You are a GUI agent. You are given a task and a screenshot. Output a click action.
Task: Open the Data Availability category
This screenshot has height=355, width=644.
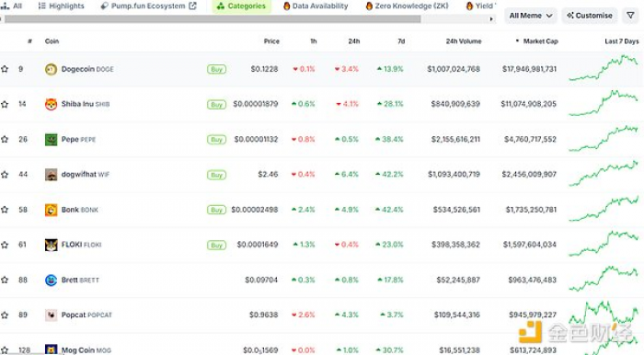point(316,6)
